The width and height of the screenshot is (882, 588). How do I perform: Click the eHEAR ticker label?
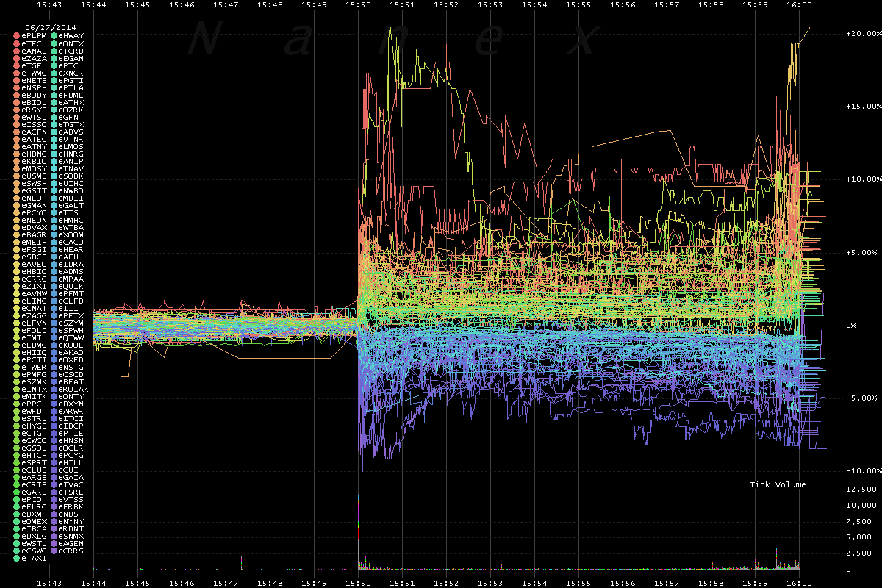pyautogui.click(x=71, y=249)
